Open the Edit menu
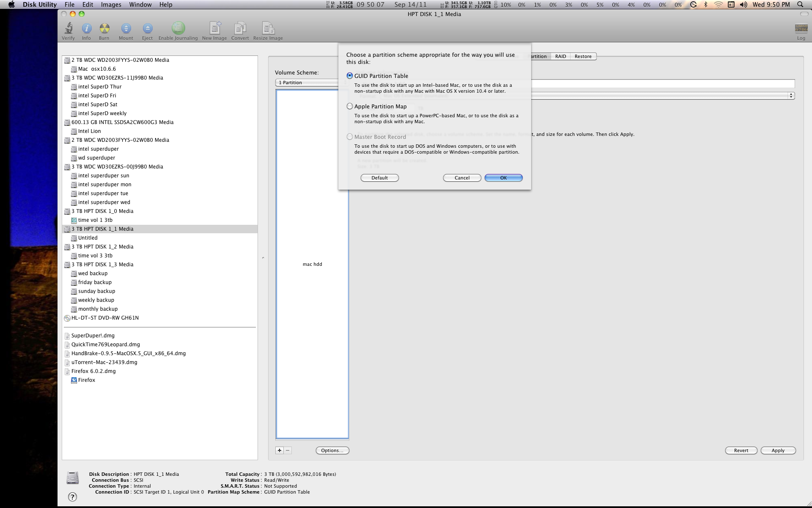812x508 pixels. [x=88, y=5]
